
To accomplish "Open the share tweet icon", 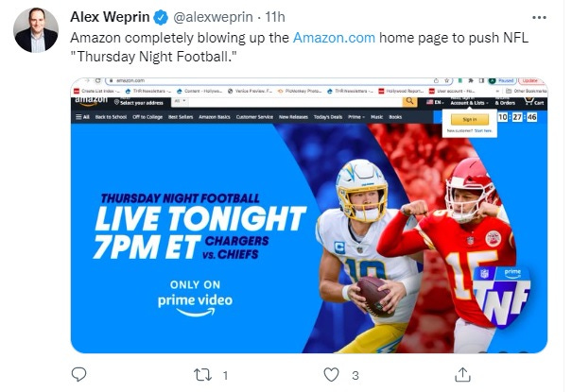I will point(462,374).
